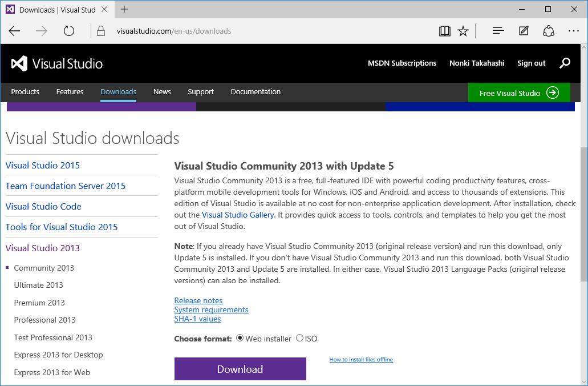Refresh the page with the reload icon
588x386 pixels.
[x=69, y=31]
